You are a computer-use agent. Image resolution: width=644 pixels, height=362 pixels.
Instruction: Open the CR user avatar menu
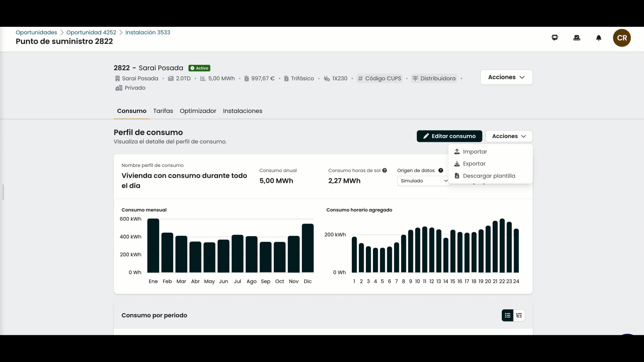pos(622,38)
